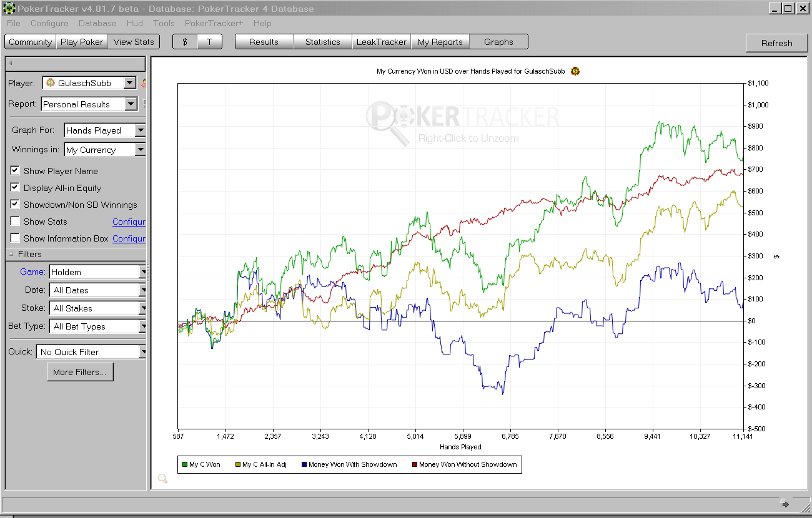Open the More Filters dialog
This screenshot has height=518, width=812.
[79, 372]
